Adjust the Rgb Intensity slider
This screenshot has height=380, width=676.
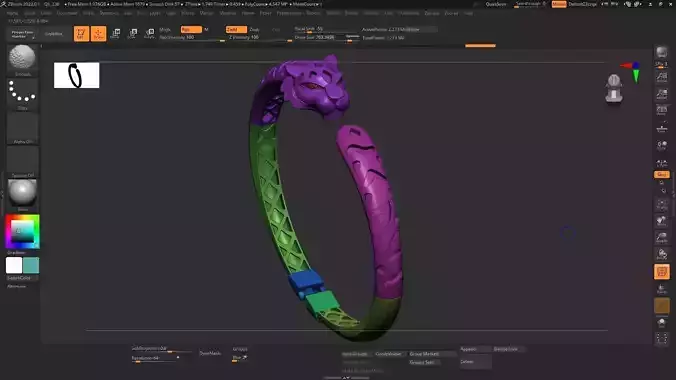(193, 38)
